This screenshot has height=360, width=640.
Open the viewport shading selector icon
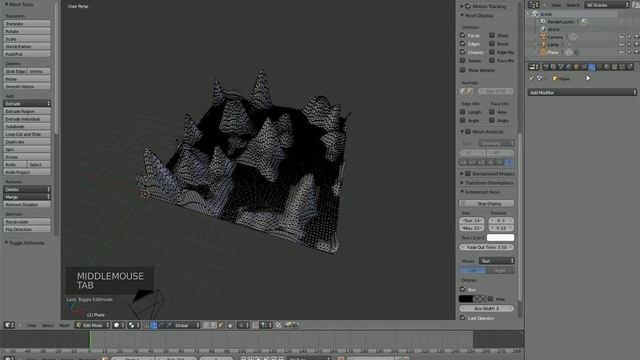[119, 325]
